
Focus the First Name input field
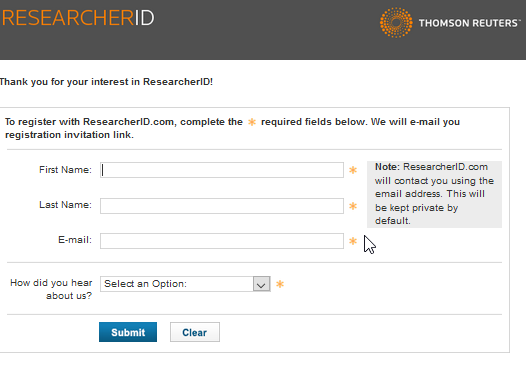(222, 170)
